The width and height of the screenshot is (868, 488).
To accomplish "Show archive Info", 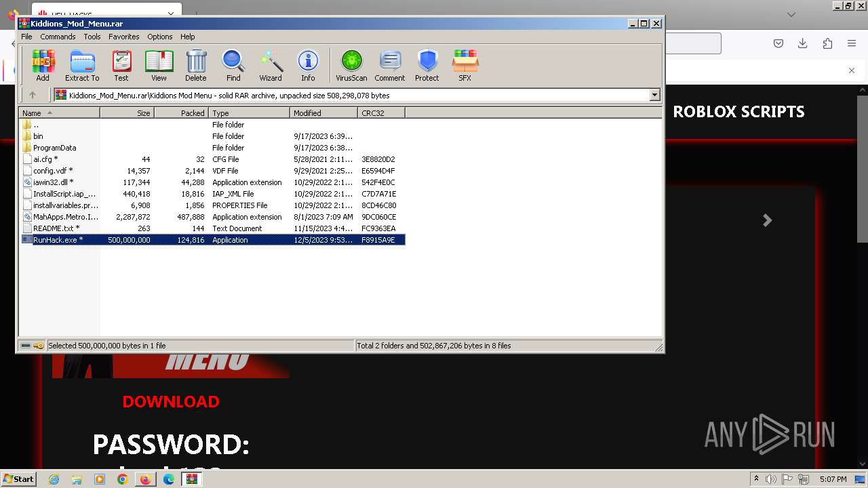I will click(x=308, y=66).
